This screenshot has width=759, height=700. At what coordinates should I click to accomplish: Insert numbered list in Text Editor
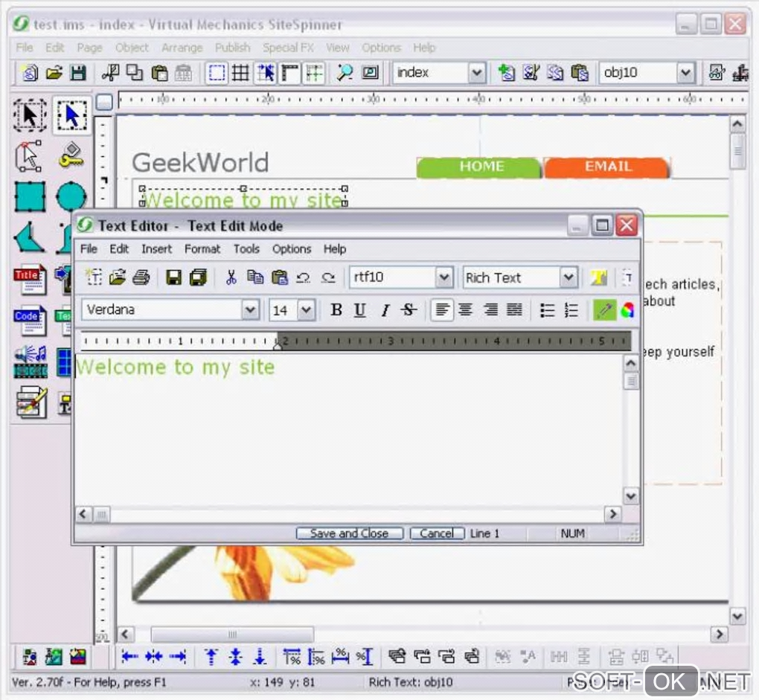pos(571,309)
